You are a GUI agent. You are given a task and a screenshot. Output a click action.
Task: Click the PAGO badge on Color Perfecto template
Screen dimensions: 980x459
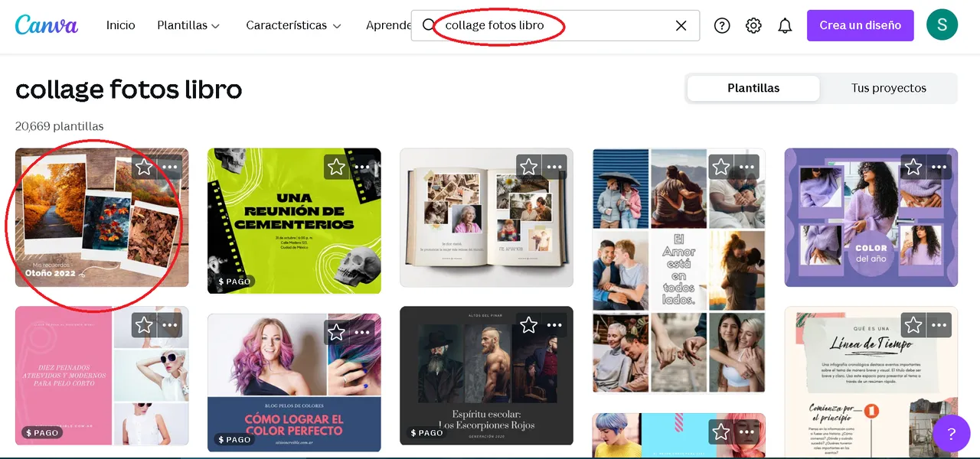[x=234, y=440]
